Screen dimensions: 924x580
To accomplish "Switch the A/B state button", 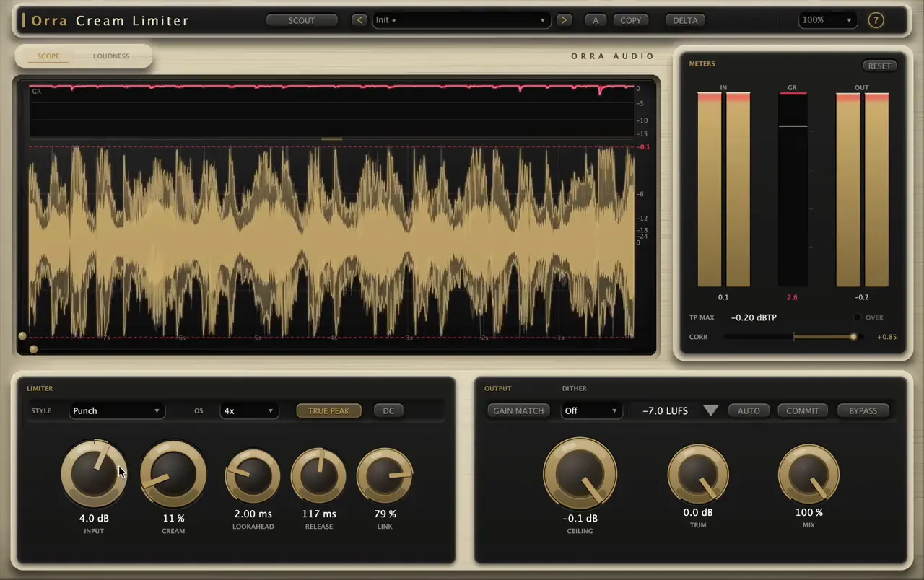I will (x=596, y=20).
